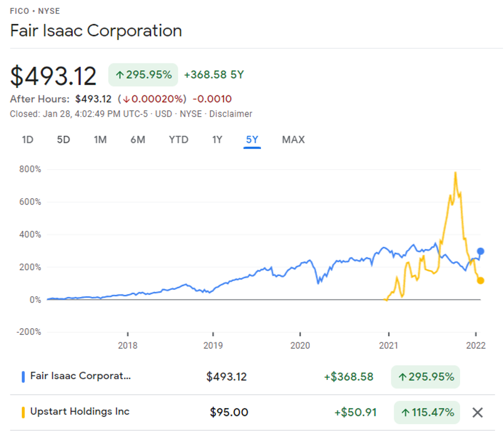Click the $493.12 headline price

[53, 76]
